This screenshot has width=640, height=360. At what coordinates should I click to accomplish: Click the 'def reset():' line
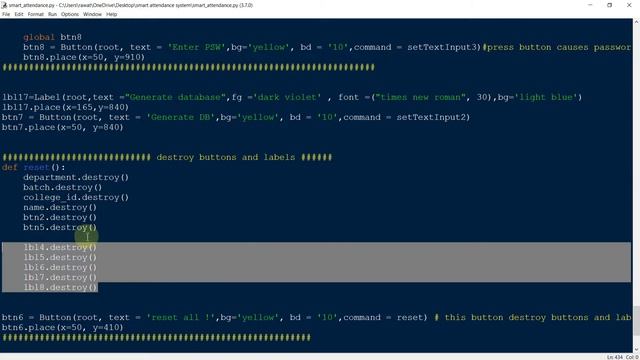tap(33, 167)
